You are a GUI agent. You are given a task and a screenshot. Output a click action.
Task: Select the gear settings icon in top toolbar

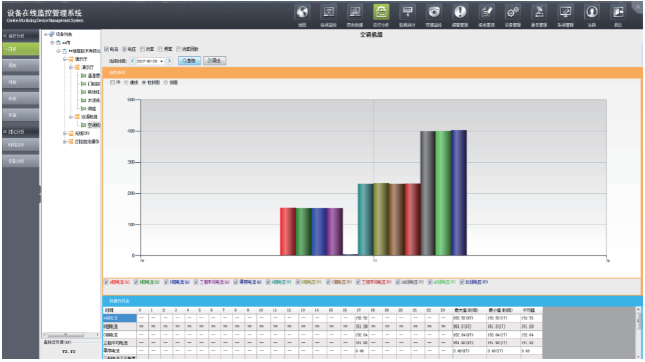click(x=513, y=12)
